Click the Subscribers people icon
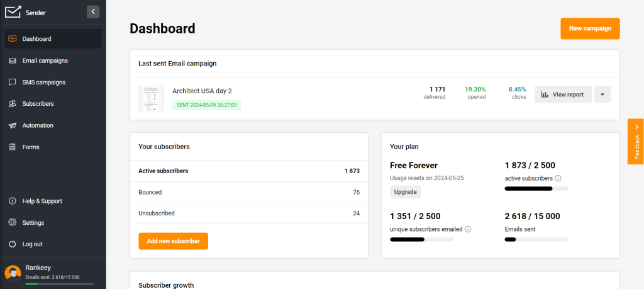 click(13, 104)
